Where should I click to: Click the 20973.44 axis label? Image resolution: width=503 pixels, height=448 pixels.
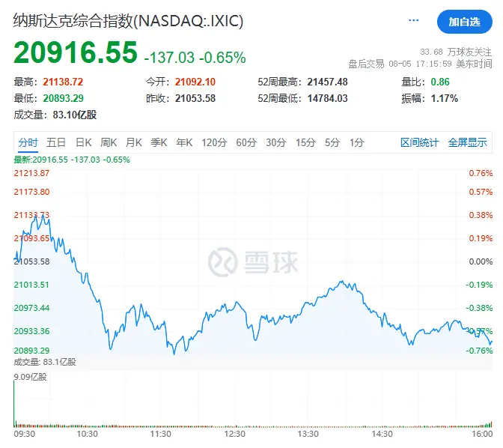(31, 308)
